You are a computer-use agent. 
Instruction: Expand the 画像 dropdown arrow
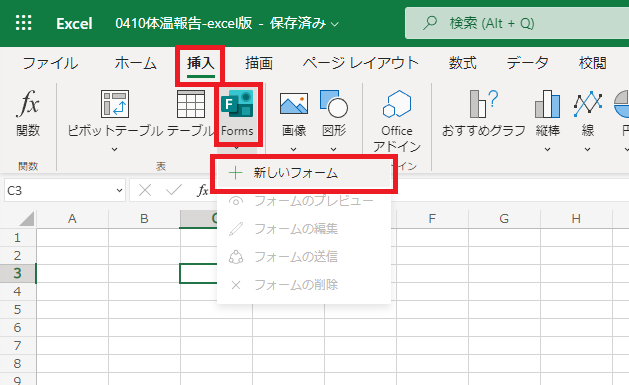(x=294, y=149)
